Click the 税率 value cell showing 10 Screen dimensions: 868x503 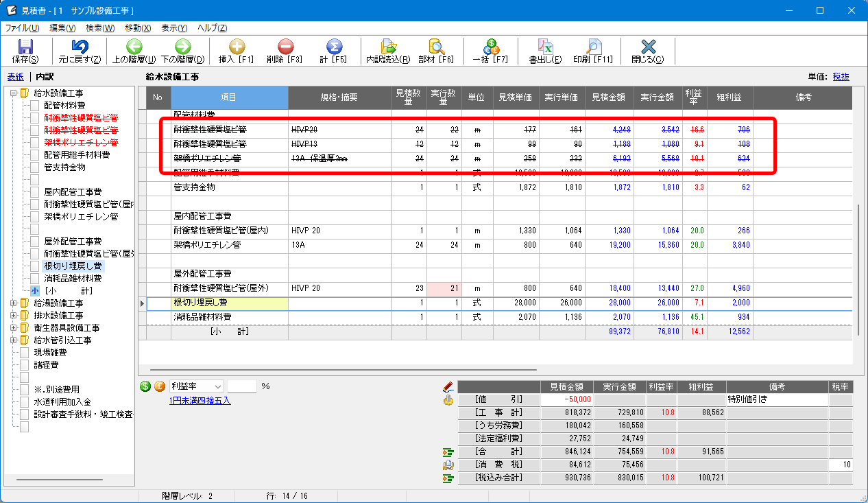click(841, 465)
